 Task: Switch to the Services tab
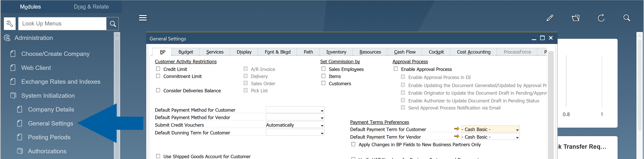point(215,52)
